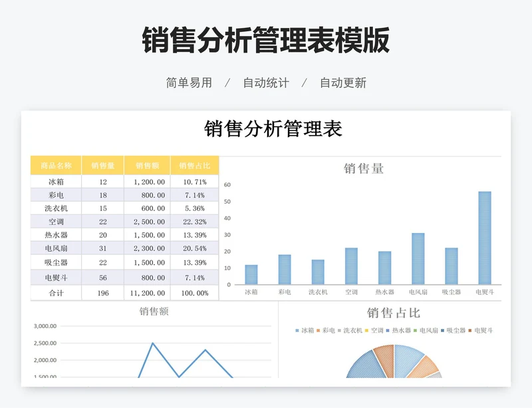Select the 热水器 bar in bar chart
Image resolution: width=532 pixels, height=408 pixels.
pyautogui.click(x=385, y=268)
